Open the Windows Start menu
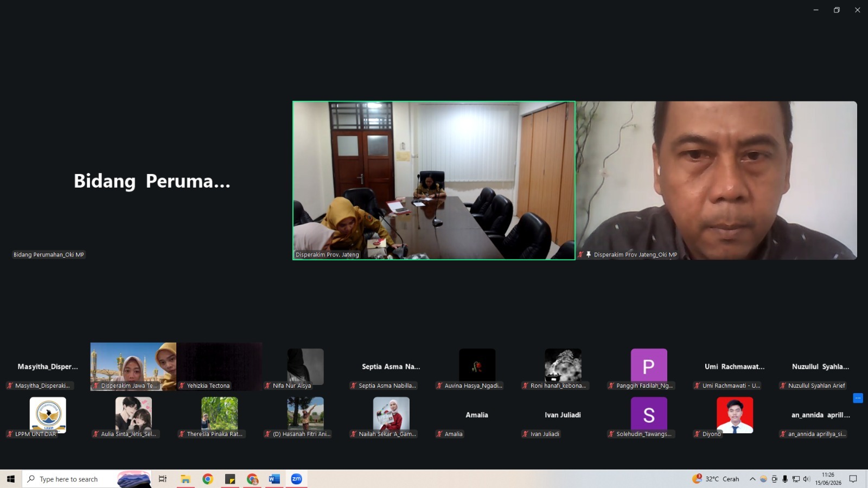 click(x=11, y=479)
